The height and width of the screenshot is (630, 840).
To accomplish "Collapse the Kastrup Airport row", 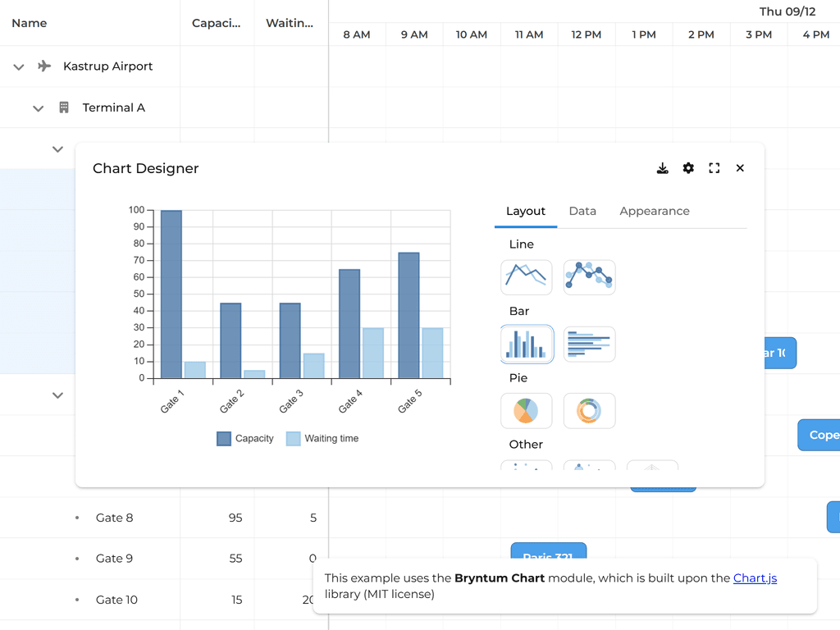I will (x=18, y=66).
